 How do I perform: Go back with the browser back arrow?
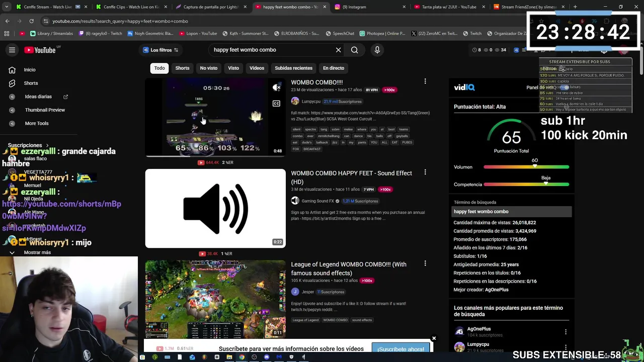pos(7,21)
